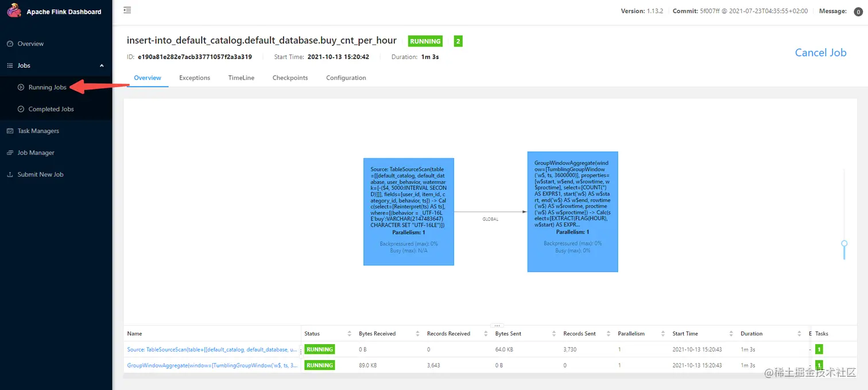Collapse the sidebar with the fold icon

[x=127, y=10]
